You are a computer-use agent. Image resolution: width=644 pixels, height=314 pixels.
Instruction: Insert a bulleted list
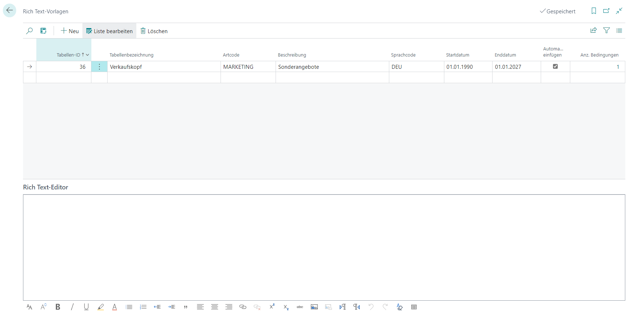[x=129, y=307]
